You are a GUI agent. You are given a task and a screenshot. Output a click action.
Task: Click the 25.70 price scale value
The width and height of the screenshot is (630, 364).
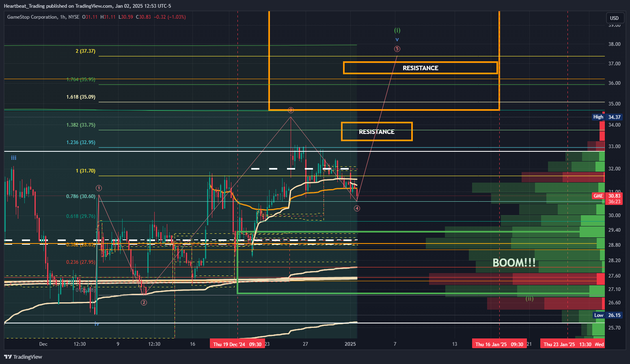pyautogui.click(x=614, y=328)
